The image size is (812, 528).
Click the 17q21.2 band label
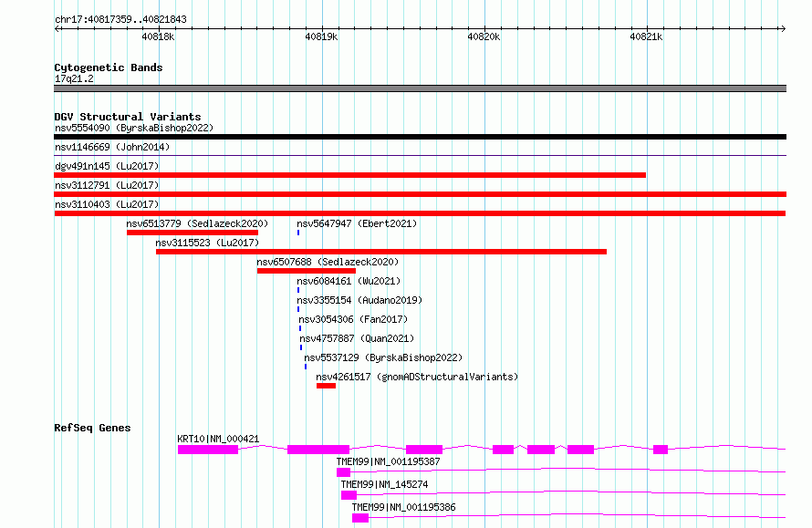coord(74,78)
